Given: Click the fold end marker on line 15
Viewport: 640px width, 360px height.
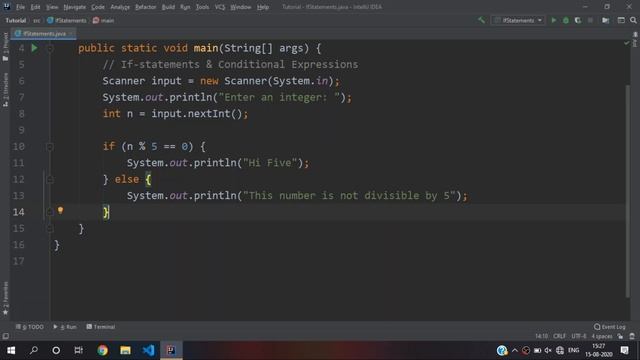Looking at the screenshot, I should pos(50,228).
